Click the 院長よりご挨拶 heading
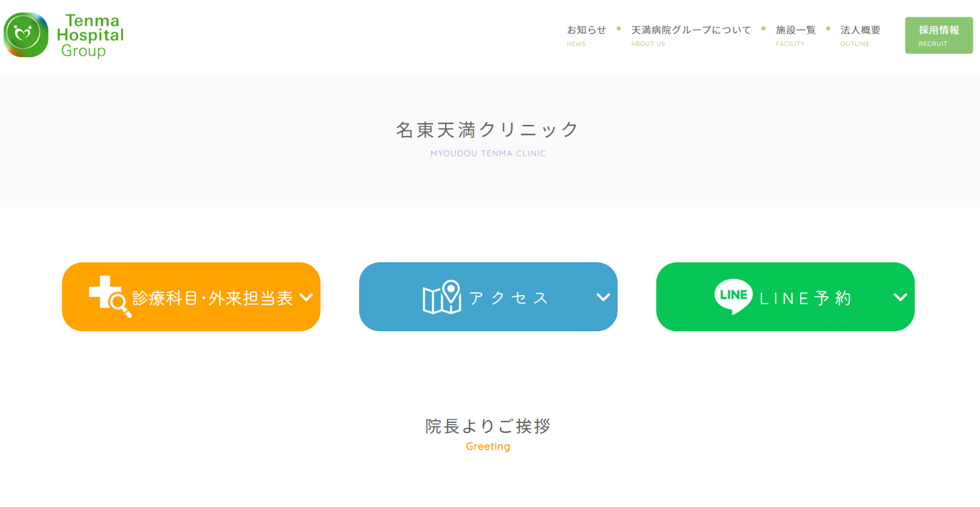Screen dimensions: 980x507 488,426
